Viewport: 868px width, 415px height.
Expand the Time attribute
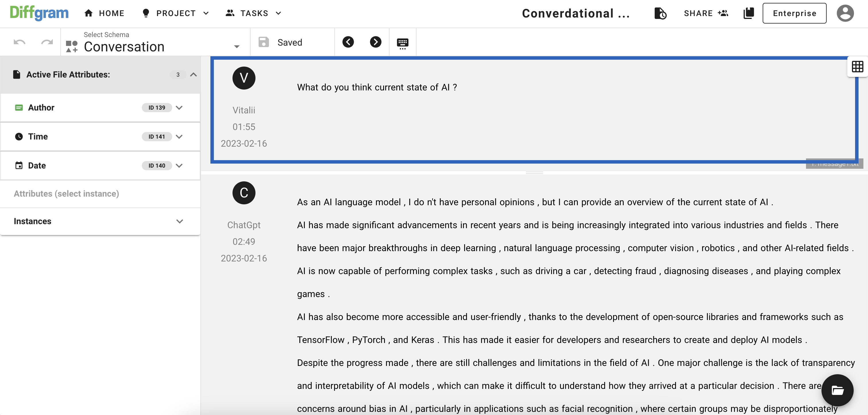[x=179, y=137]
